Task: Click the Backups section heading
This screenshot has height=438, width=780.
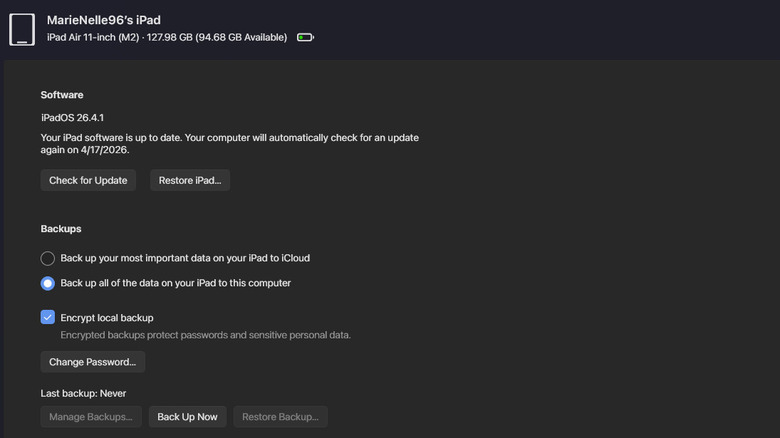Action: point(61,229)
